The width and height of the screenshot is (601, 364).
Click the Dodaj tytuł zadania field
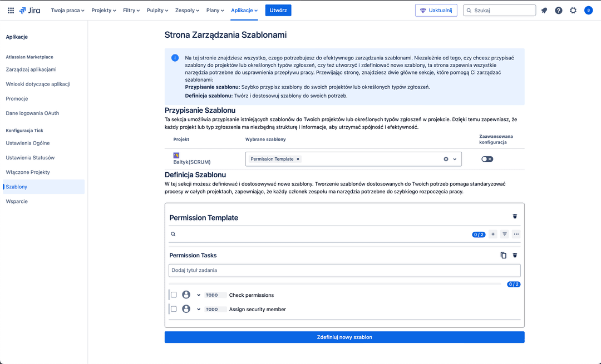click(x=344, y=270)
